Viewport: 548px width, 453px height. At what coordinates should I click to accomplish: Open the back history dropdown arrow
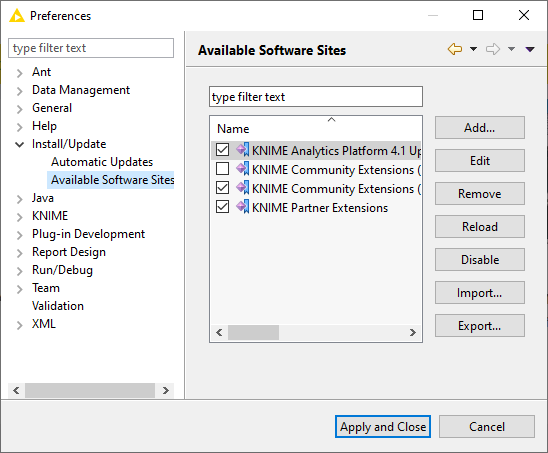pyautogui.click(x=473, y=49)
